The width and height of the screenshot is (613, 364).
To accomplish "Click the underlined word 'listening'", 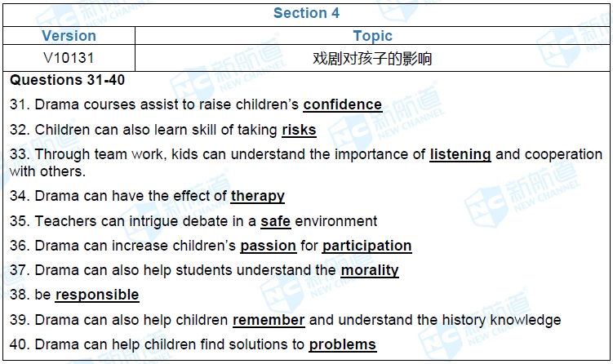I will pyautogui.click(x=460, y=154).
